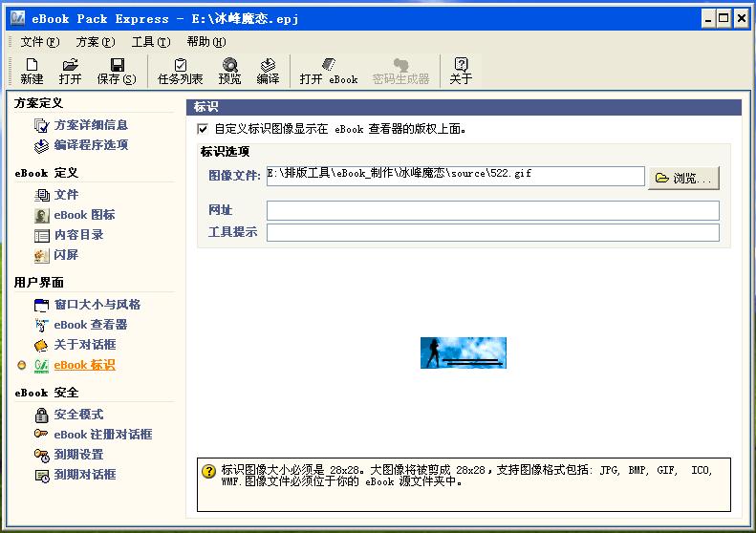Click the 方案定义 section heading
This screenshot has height=533, width=756.
[x=38, y=103]
